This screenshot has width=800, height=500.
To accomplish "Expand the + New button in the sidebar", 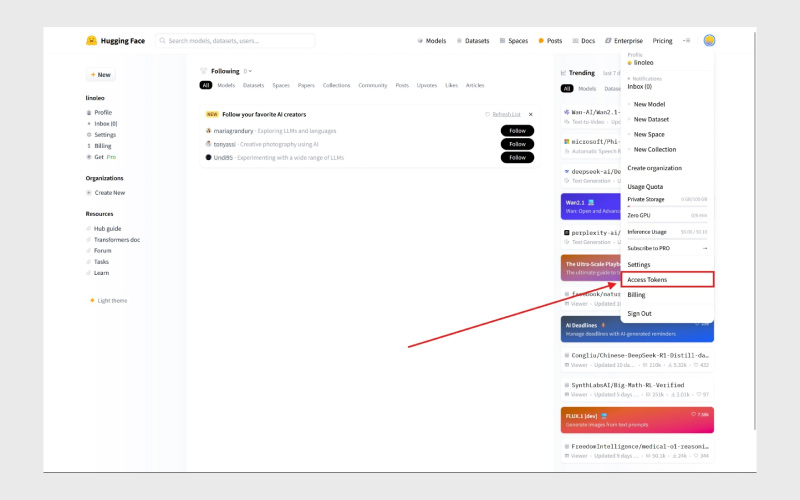I will click(100, 75).
